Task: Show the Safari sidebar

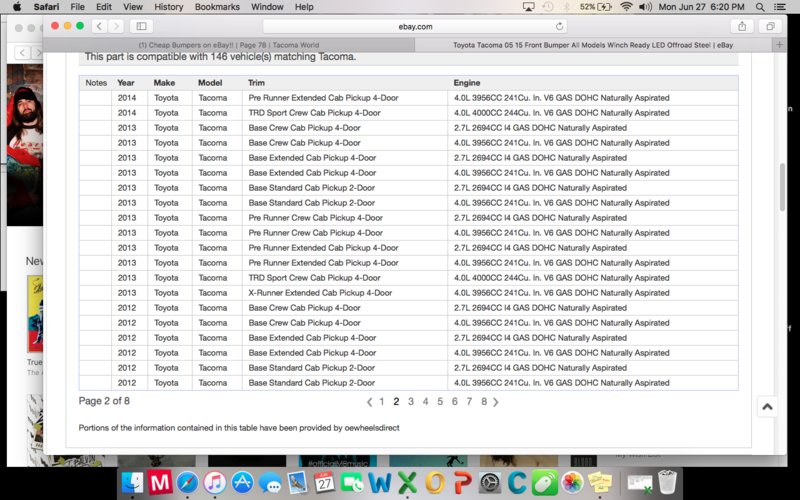Action: (141, 26)
